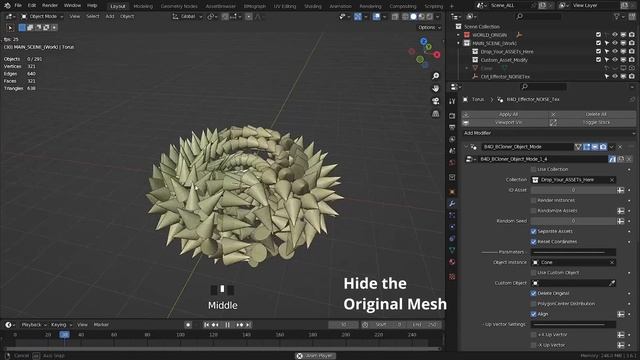The width and height of the screenshot is (640, 360).
Task: Click eyedropper in Custom Object field
Action: coord(612,283)
